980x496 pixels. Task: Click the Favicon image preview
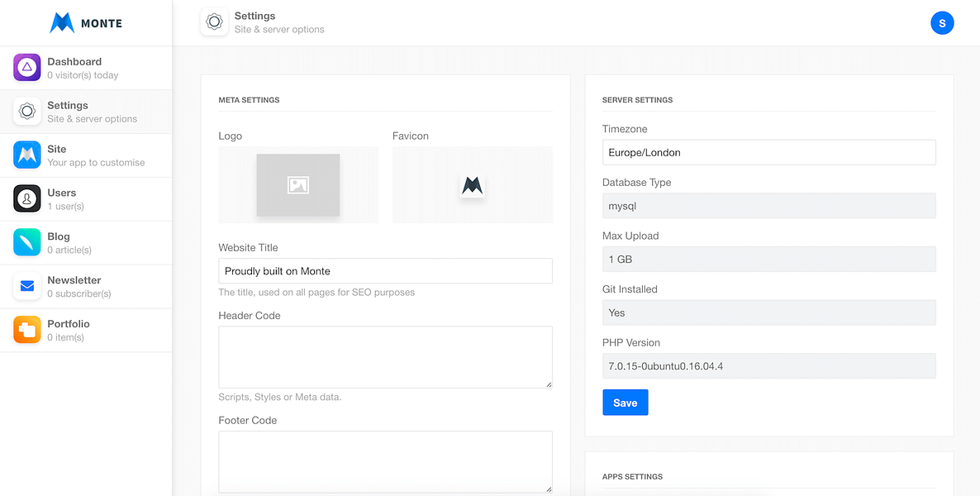pyautogui.click(x=473, y=185)
